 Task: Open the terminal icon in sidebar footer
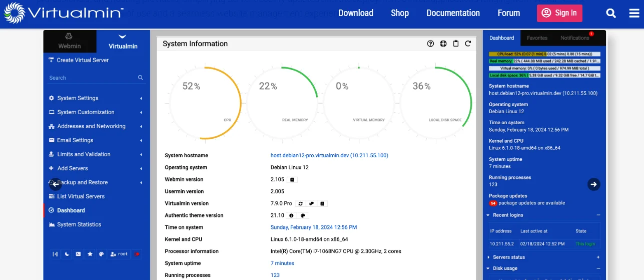click(x=79, y=254)
